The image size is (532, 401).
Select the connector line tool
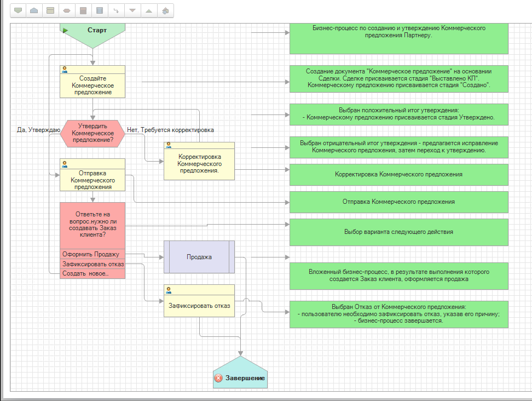click(x=116, y=10)
